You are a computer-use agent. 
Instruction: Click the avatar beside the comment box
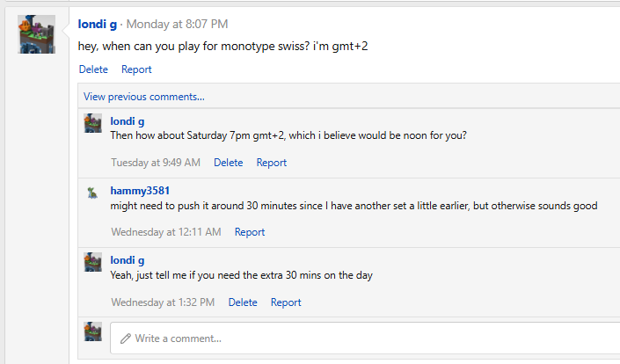92,331
